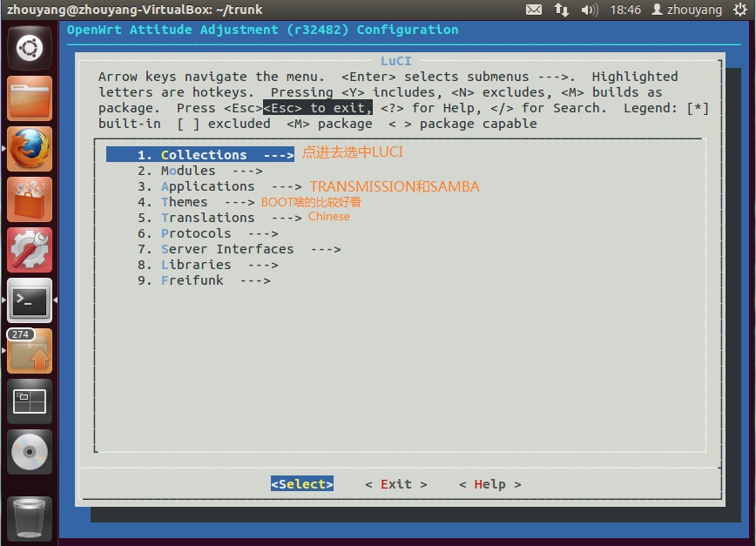
Task: Click the window title zhouyang@zhouyang-VirtualBox: ~/trunk
Action: 135,10
